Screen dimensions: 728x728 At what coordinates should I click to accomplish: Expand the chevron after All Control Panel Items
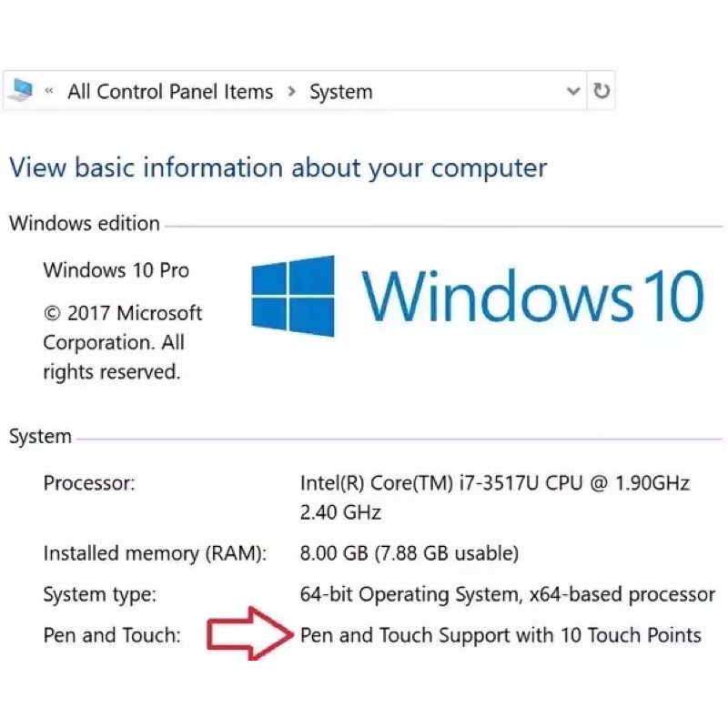(x=291, y=92)
